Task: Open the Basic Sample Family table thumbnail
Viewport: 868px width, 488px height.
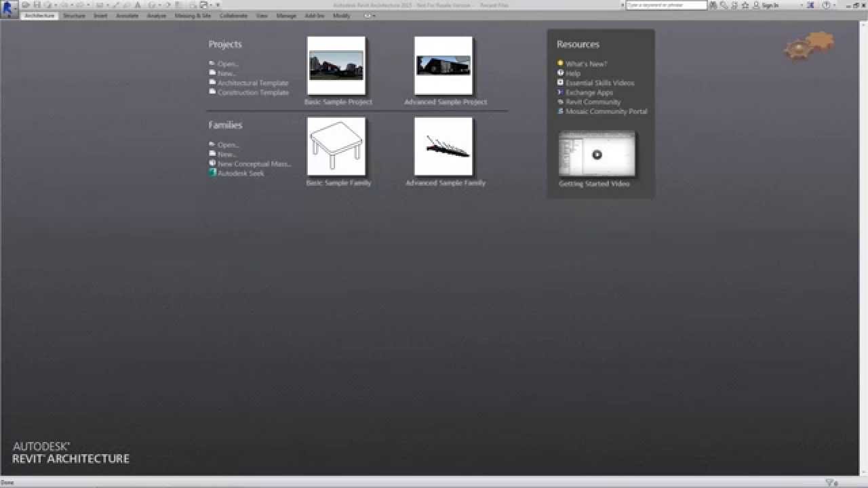Action: [x=336, y=146]
